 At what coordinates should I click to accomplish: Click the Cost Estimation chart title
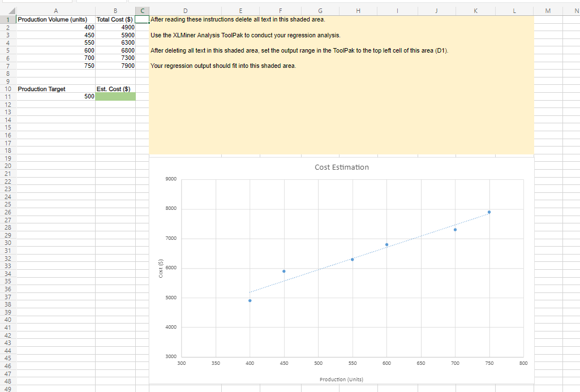coord(341,167)
